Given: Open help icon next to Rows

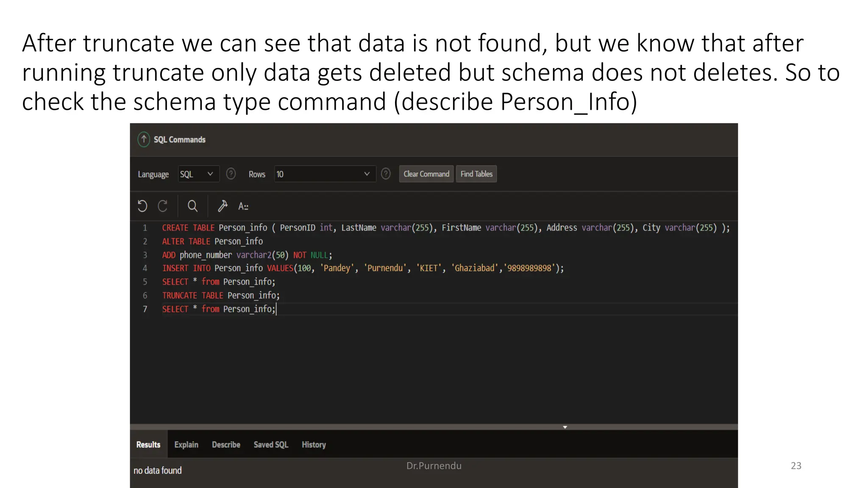Looking at the screenshot, I should point(386,174).
